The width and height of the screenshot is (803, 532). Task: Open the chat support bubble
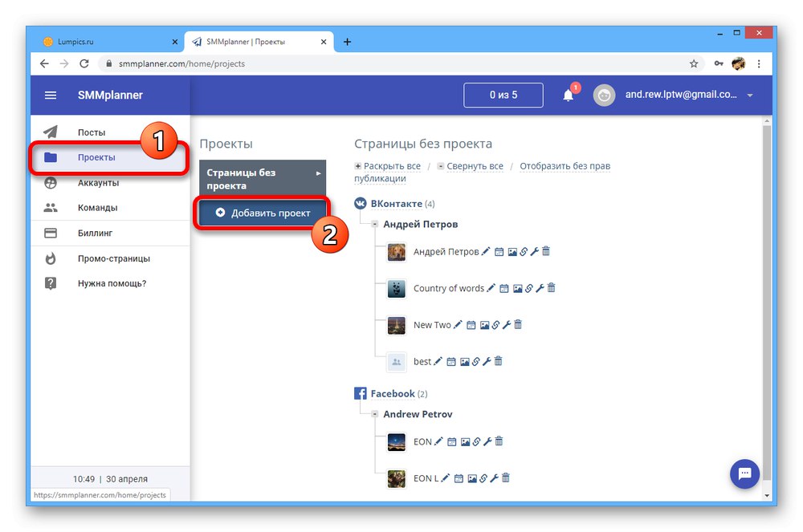coord(744,473)
